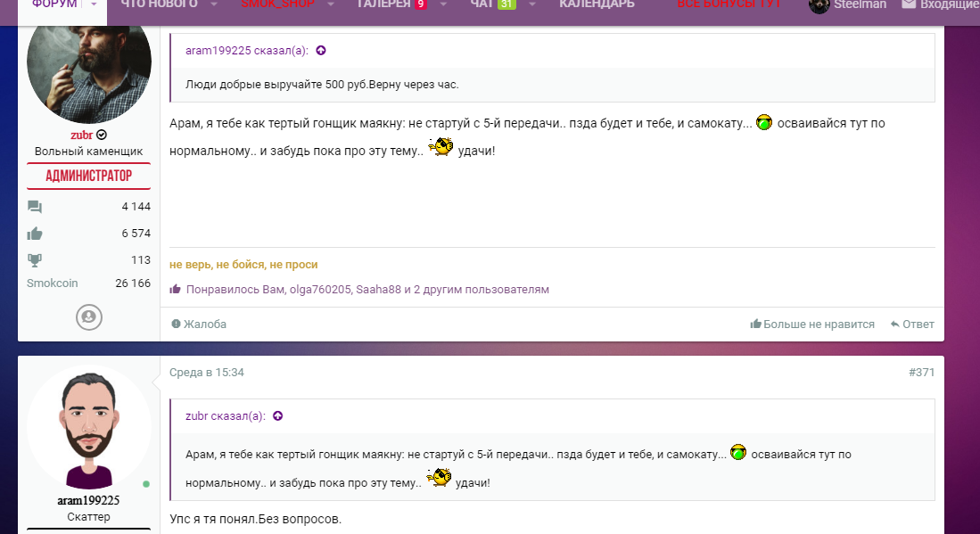Open the SMOK_SHOP menu item
Viewport: 980px width, 534px height.
click(277, 4)
